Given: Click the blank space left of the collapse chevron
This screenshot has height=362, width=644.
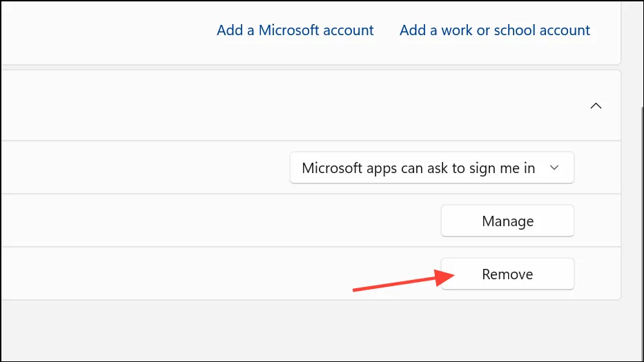Looking at the screenshot, I should tap(288, 105).
